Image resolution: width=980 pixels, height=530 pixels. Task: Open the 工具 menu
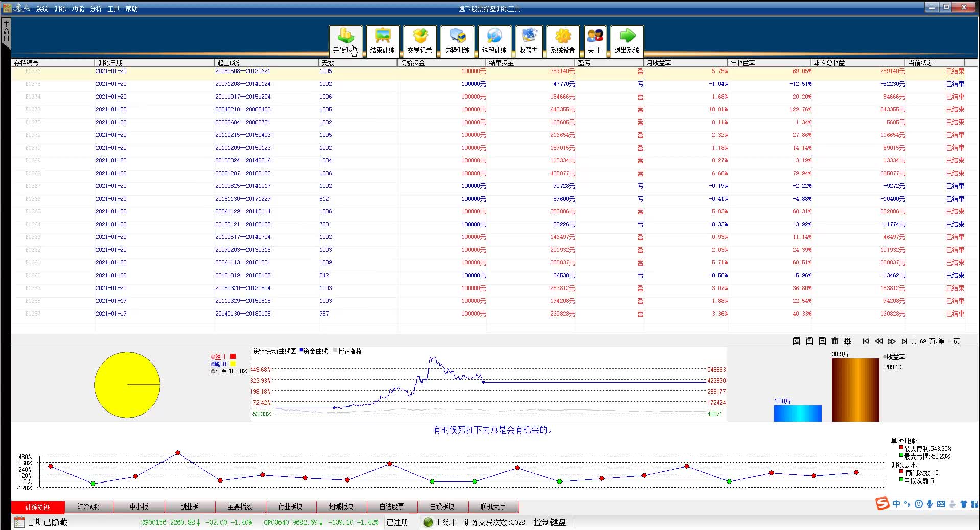(113, 9)
